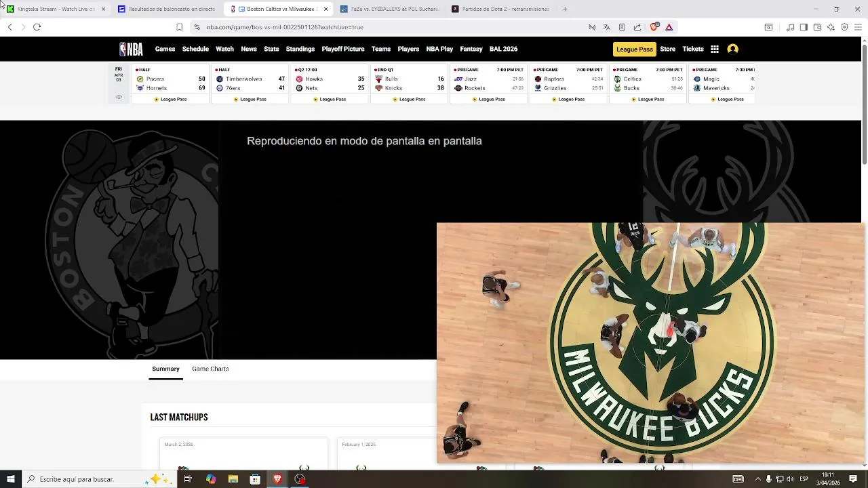Click the Brave Rewards triangle icon

(x=669, y=27)
